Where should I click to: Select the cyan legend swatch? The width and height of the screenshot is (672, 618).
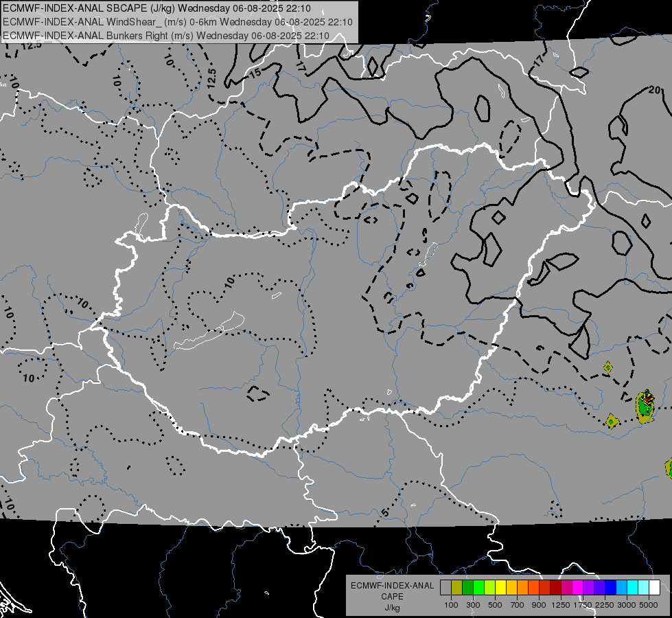pyautogui.click(x=632, y=588)
